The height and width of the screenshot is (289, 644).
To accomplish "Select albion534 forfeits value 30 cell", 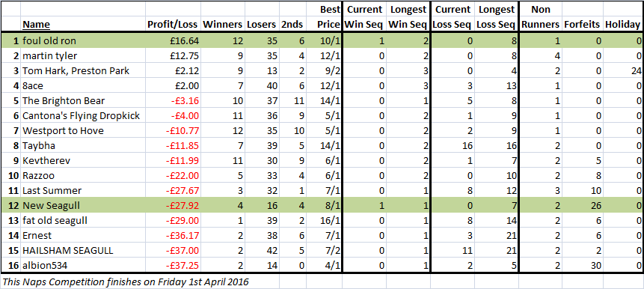I will tap(582, 266).
